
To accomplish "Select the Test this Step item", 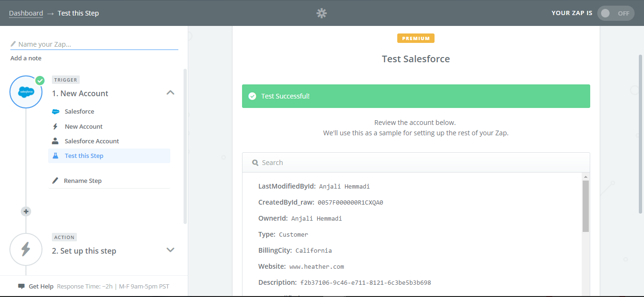I will [109, 156].
